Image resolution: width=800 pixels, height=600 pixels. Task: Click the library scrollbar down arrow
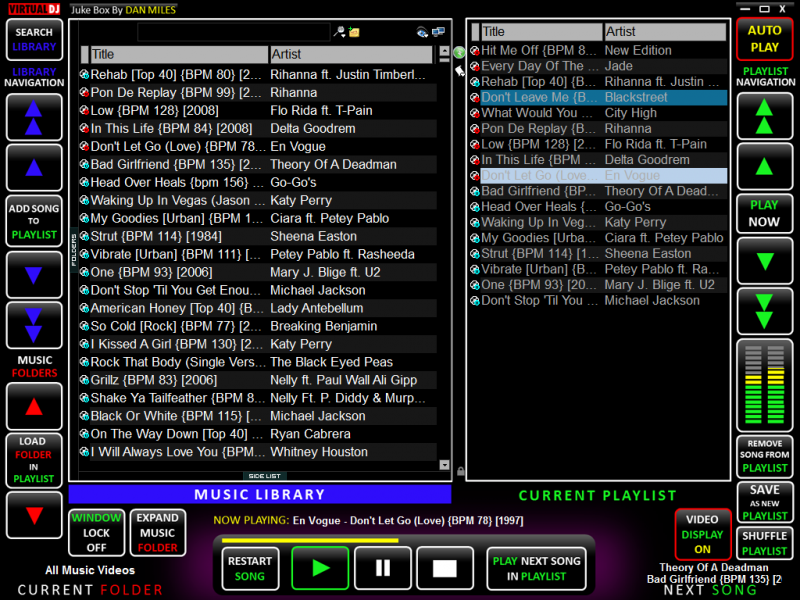tap(444, 465)
